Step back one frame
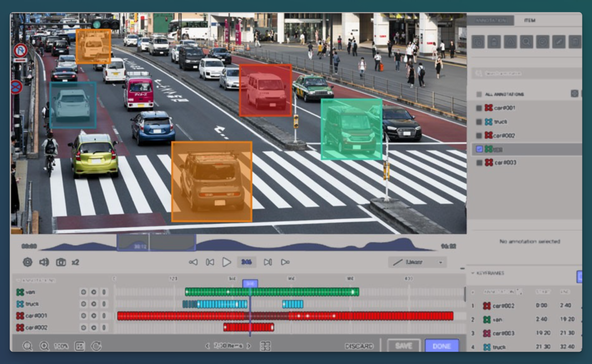Viewport: 592px width, 364px height. click(x=210, y=262)
